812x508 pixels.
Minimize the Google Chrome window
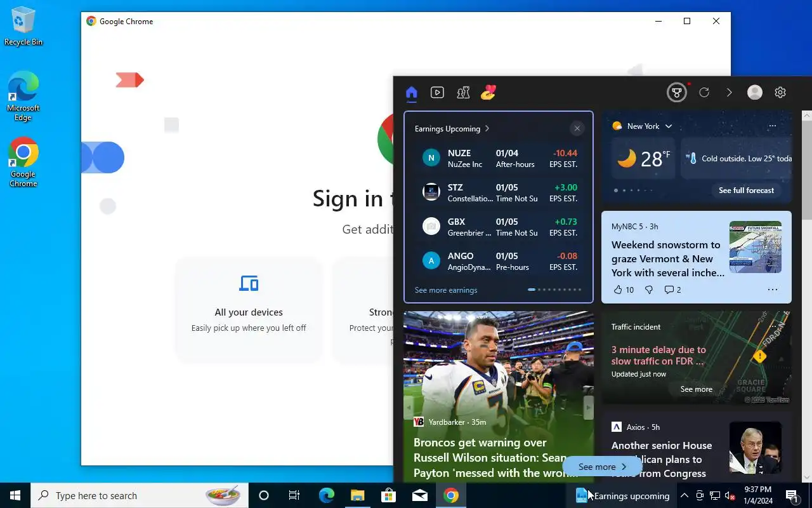658,21
